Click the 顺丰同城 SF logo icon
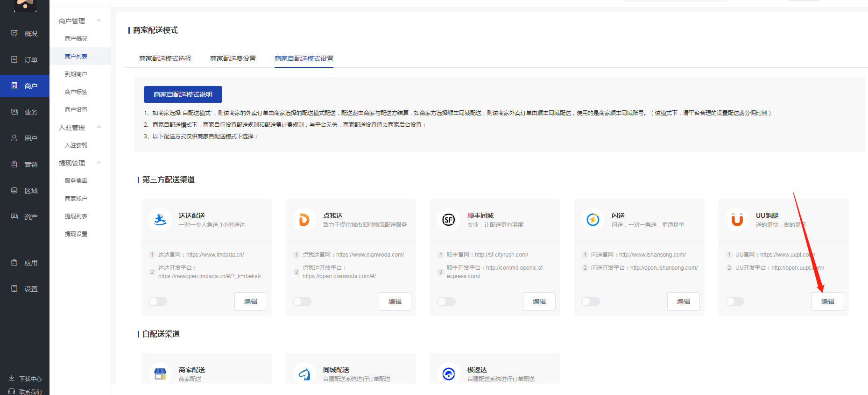Image resolution: width=868 pixels, height=395 pixels. pos(449,220)
